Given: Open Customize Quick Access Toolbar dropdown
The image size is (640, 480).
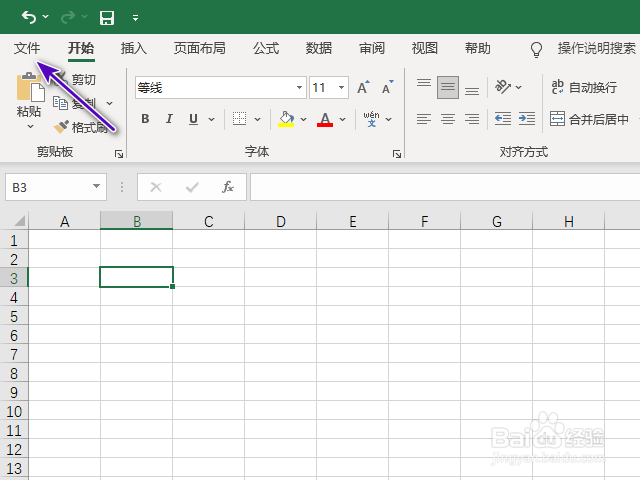Looking at the screenshot, I should 136,18.
